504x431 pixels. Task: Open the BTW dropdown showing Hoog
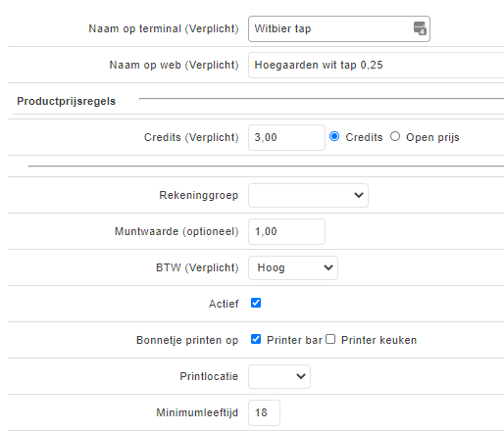point(293,267)
